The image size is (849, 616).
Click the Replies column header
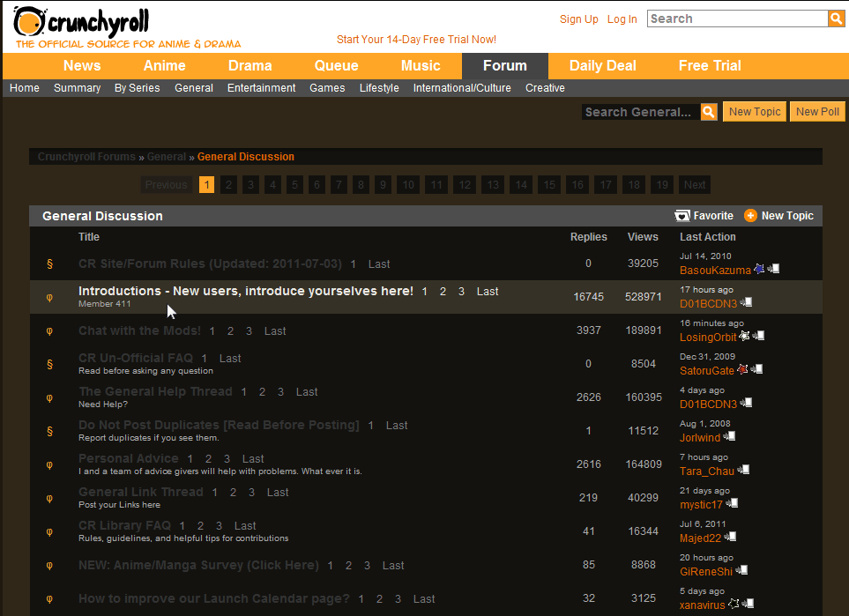pyautogui.click(x=589, y=236)
